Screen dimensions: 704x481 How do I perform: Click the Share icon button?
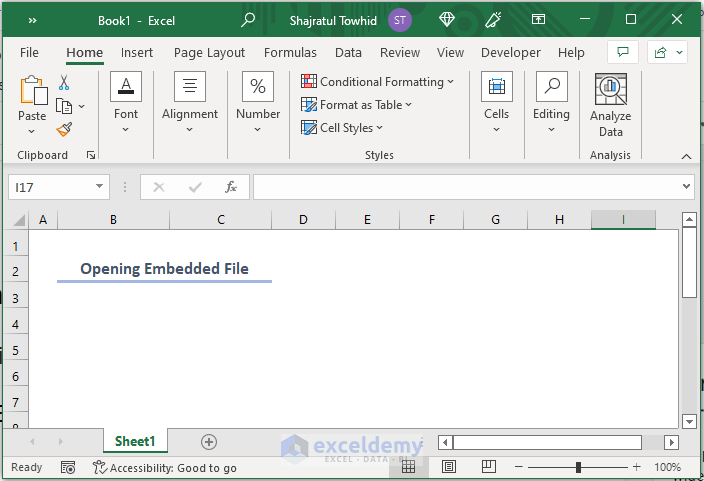660,53
